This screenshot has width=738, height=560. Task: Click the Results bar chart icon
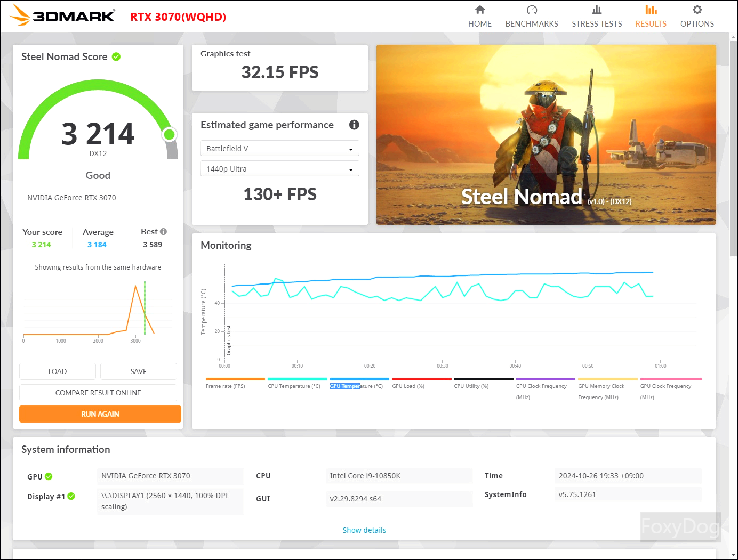(x=651, y=10)
